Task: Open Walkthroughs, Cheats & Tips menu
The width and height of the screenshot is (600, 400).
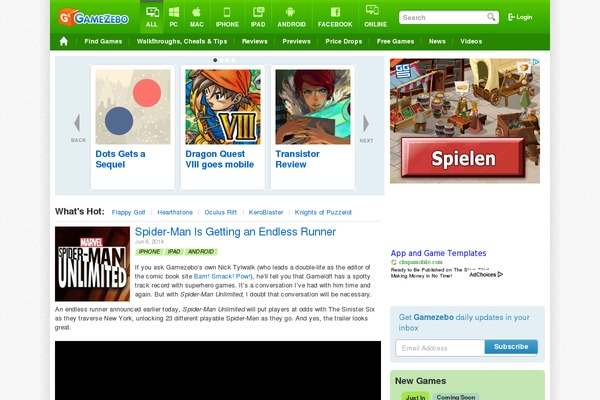Action: [x=182, y=41]
